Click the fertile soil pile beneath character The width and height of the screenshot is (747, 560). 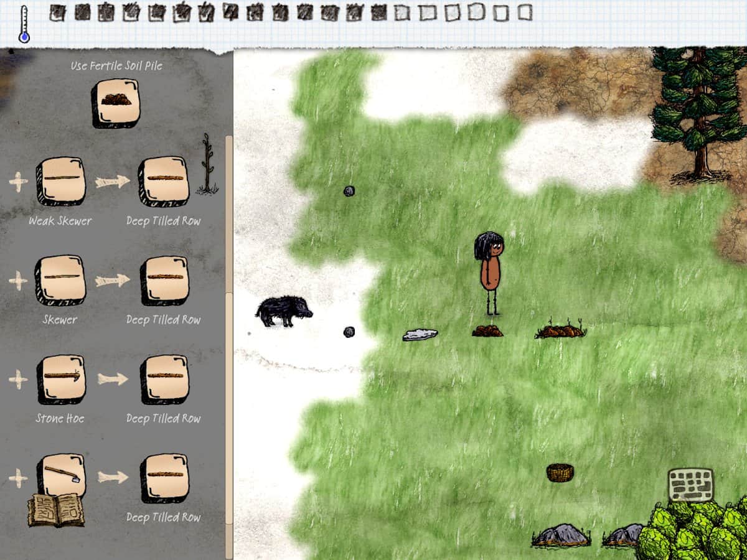(487, 331)
